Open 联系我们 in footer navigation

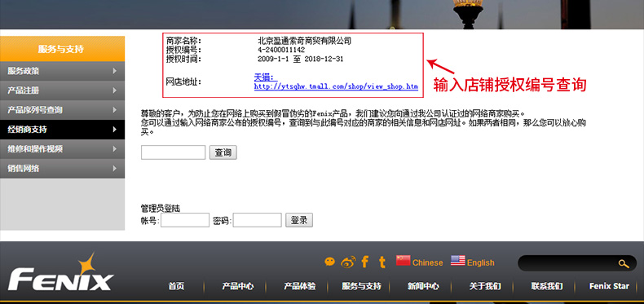tap(547, 286)
